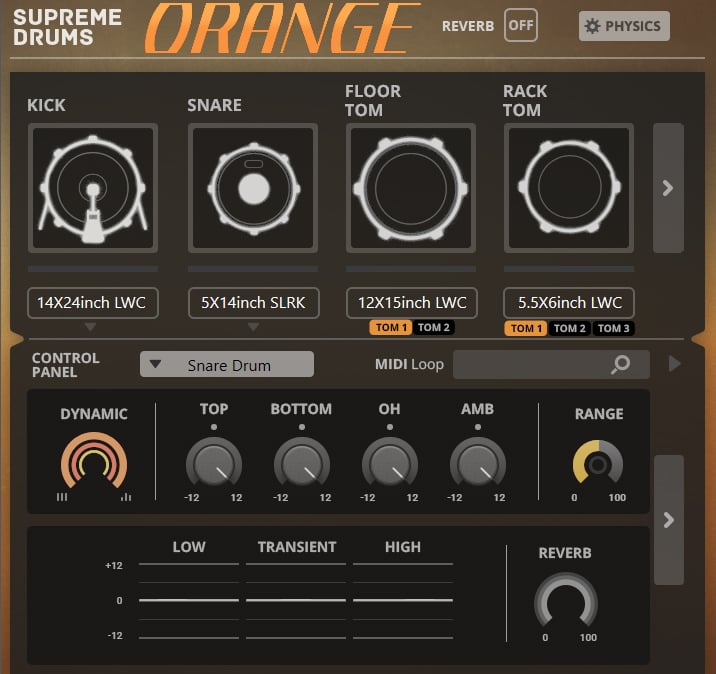Expand the 14X24inch LWC kick selector
This screenshot has width=716, height=674.
(x=92, y=303)
